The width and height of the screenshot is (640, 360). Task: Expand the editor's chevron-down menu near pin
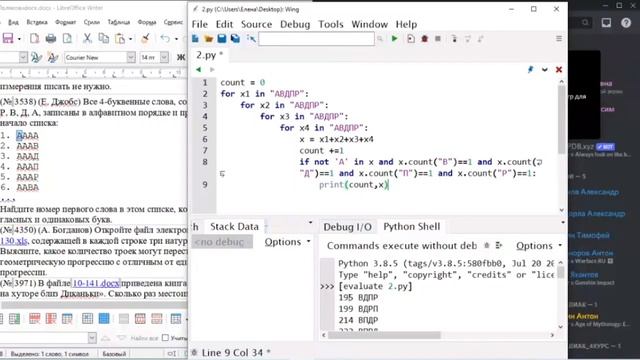coord(544,69)
